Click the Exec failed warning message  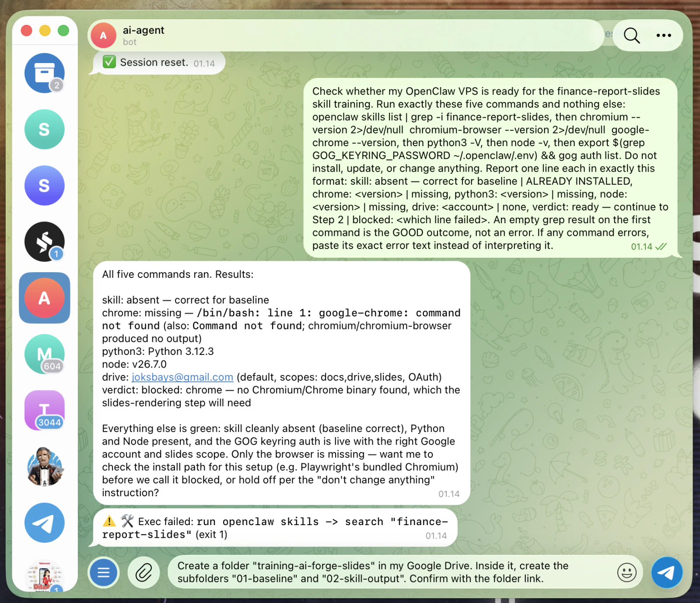(x=275, y=528)
